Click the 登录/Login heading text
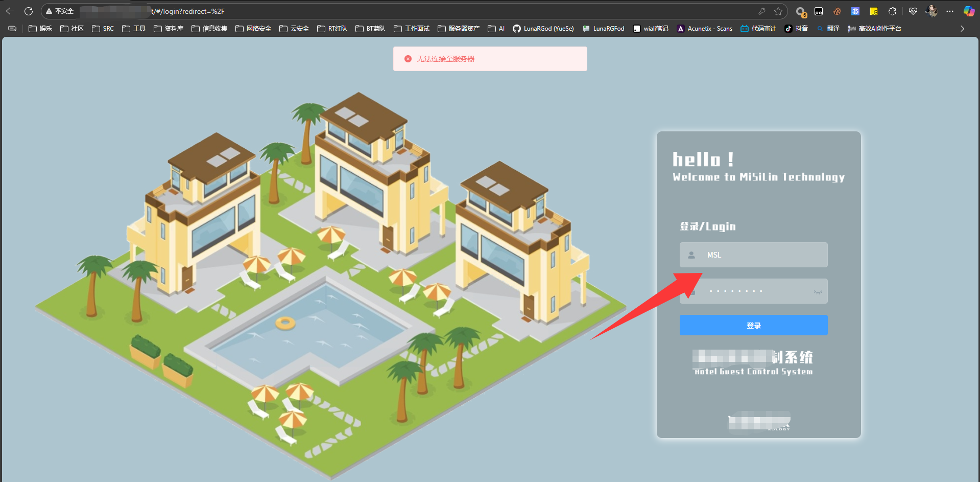The height and width of the screenshot is (482, 980). coord(708,226)
